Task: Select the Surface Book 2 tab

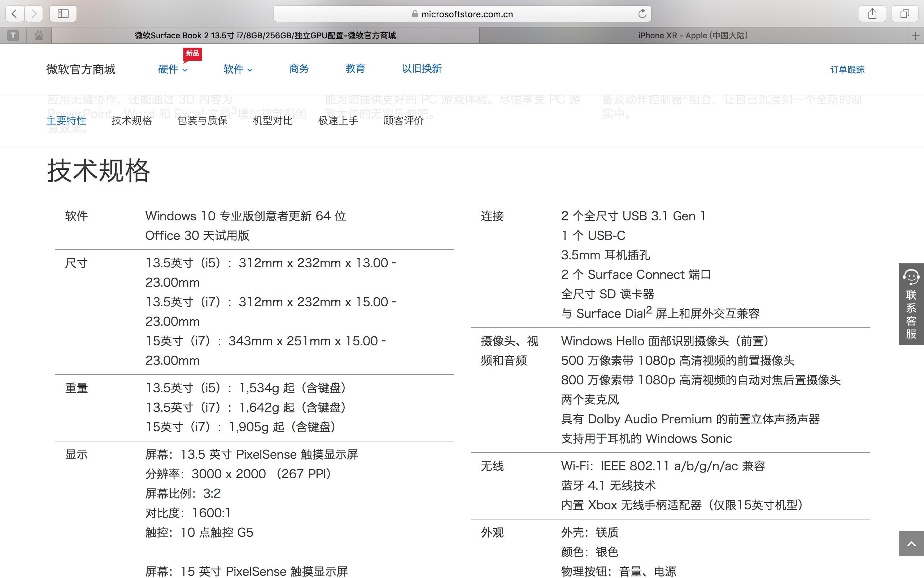Action: click(265, 36)
